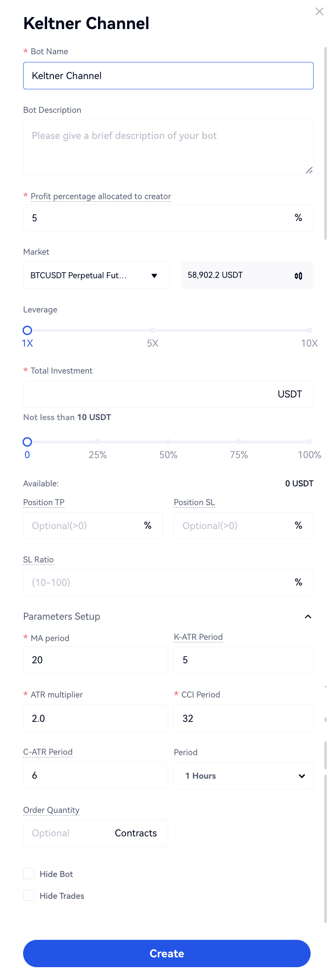This screenshot has height=980, width=332.
Task: Close the Keltner Channel dialog
Action: (319, 12)
